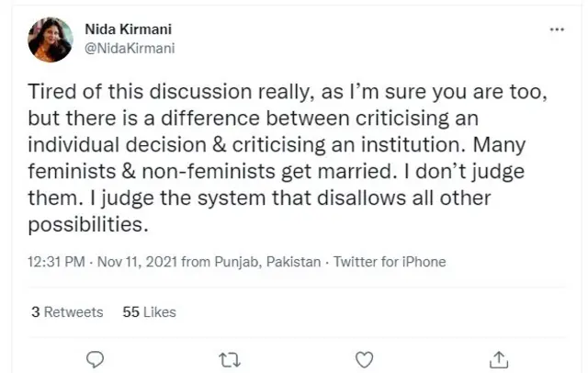Click the Nov 11, 2021 date
588x373 pixels.
tap(137, 262)
